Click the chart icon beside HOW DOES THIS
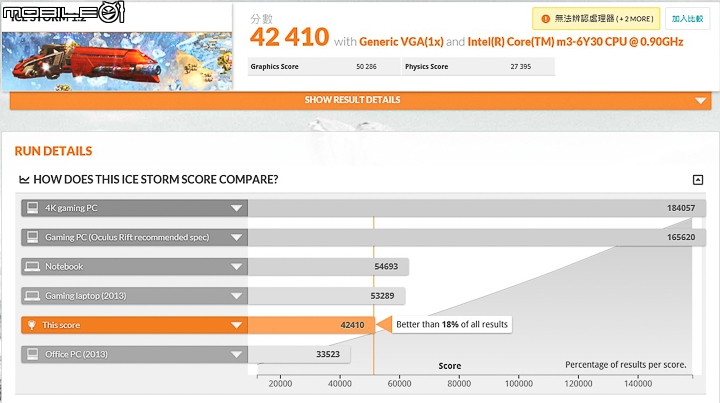The width and height of the screenshot is (720, 403). click(24, 179)
